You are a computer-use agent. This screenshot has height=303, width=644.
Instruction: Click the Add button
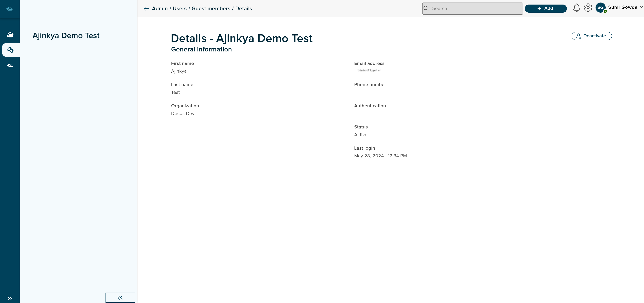point(546,9)
